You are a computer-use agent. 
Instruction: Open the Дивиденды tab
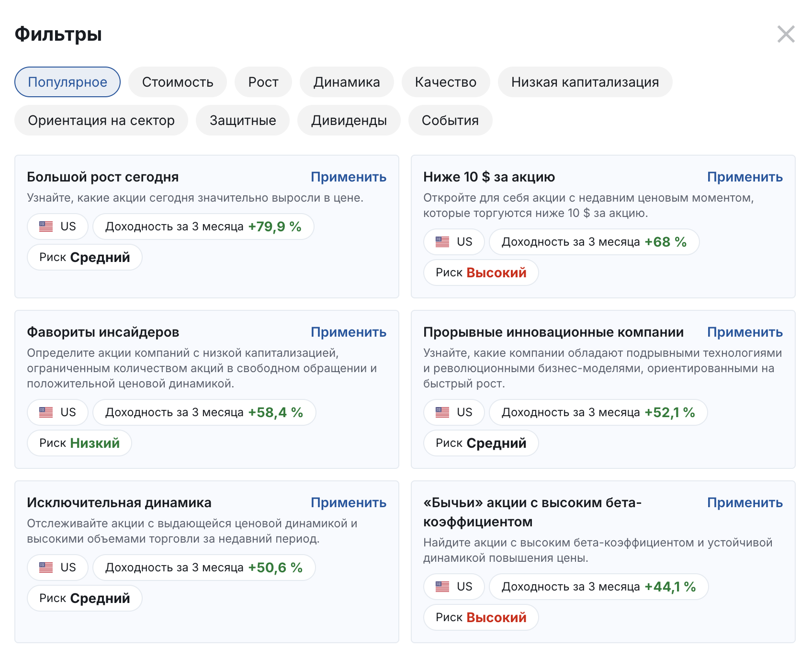(x=349, y=120)
